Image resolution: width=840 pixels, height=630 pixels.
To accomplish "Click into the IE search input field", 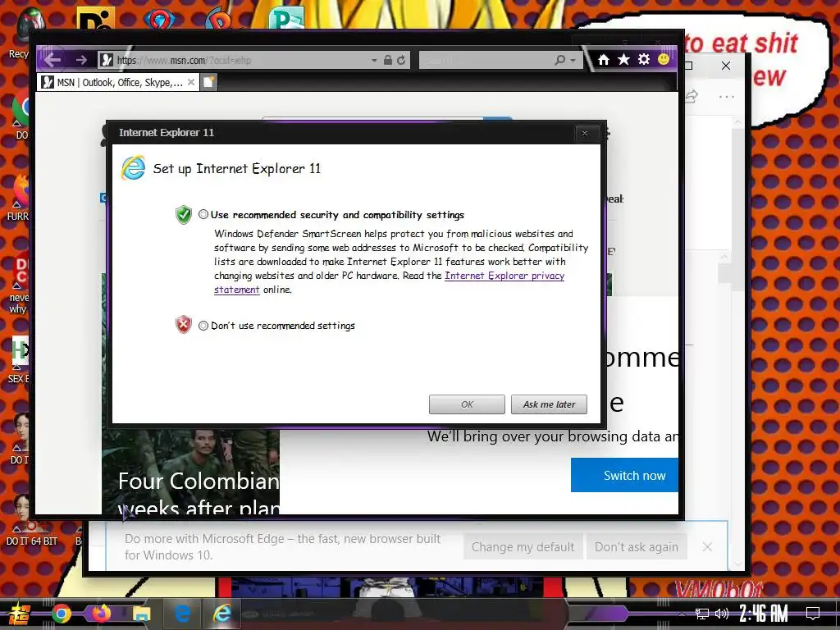I will coord(486,60).
